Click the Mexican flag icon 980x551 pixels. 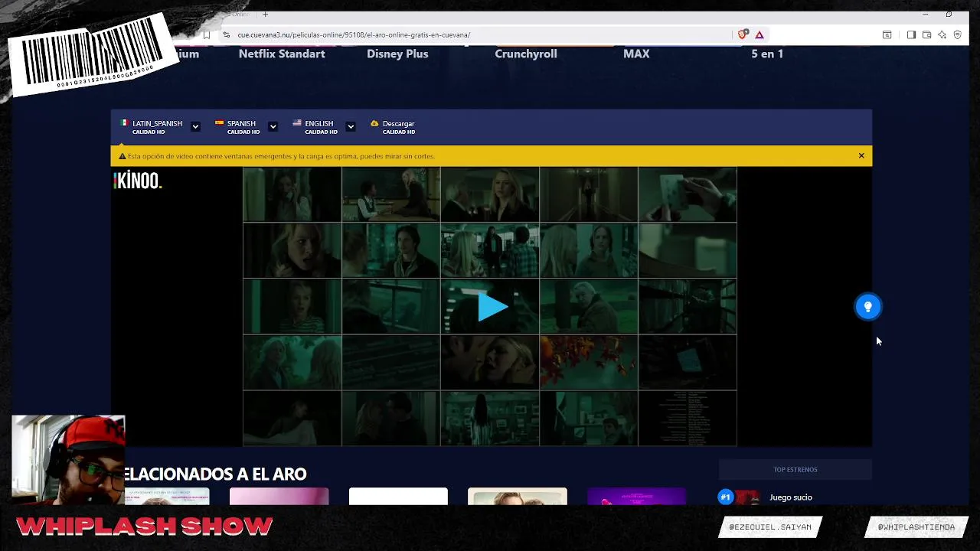tap(124, 122)
